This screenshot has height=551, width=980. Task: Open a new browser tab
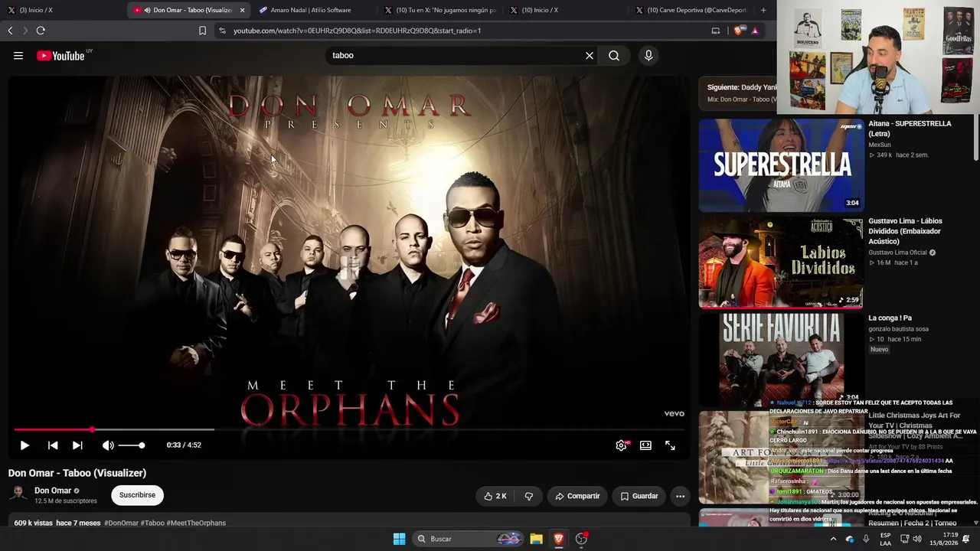(763, 10)
